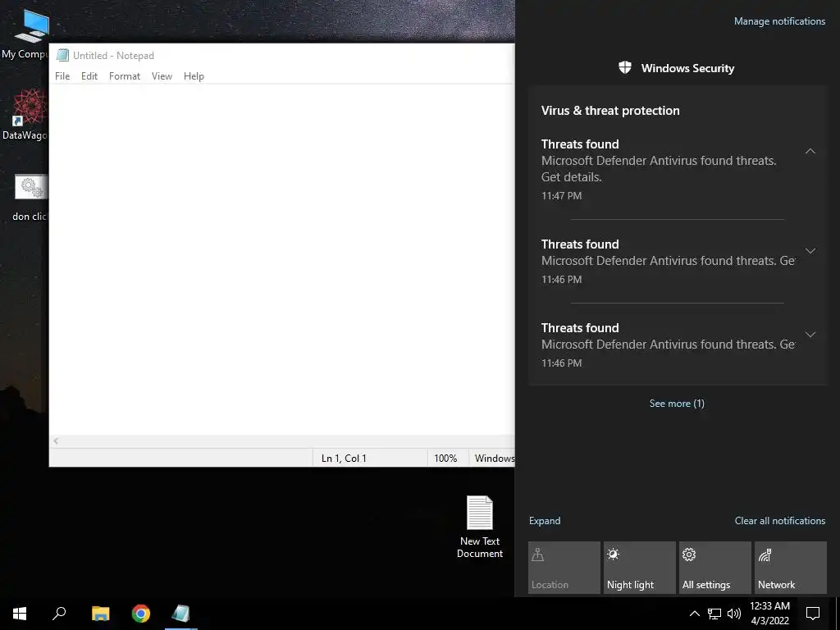
Task: Expand the last 11:46 PM Threats found notification
Action: [810, 335]
